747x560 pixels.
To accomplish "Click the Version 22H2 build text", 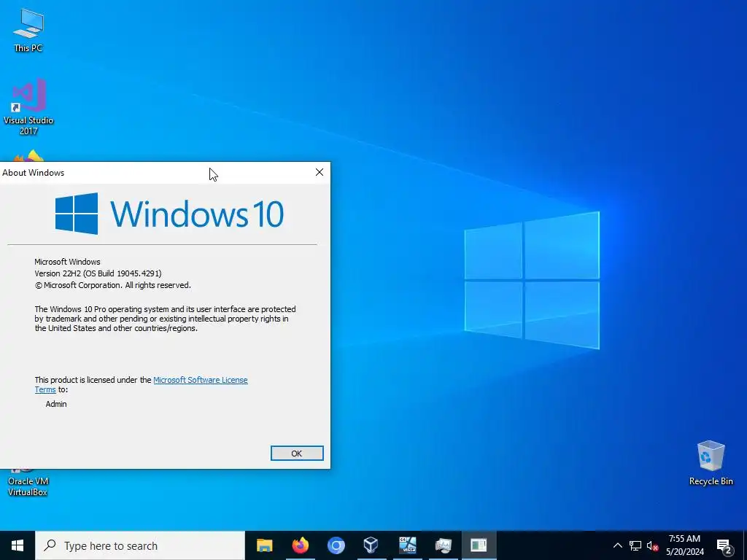I will point(98,273).
